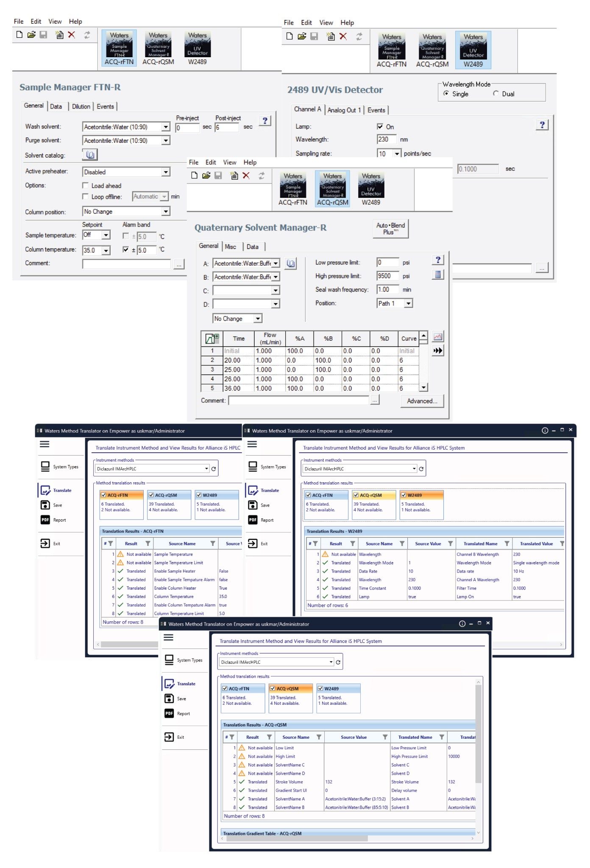590x868 pixels.
Task: Toggle the Load ahead checkbox
Action: 86,185
